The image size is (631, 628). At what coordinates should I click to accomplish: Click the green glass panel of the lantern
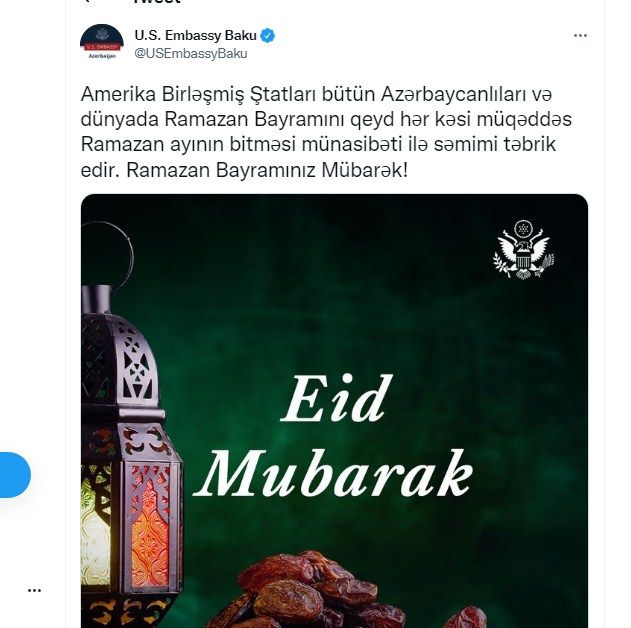pos(95,524)
